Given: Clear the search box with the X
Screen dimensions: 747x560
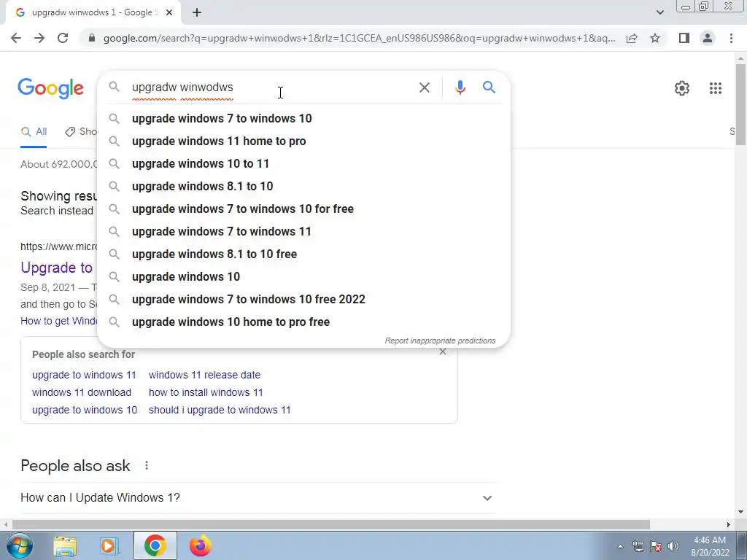Looking at the screenshot, I should point(424,87).
